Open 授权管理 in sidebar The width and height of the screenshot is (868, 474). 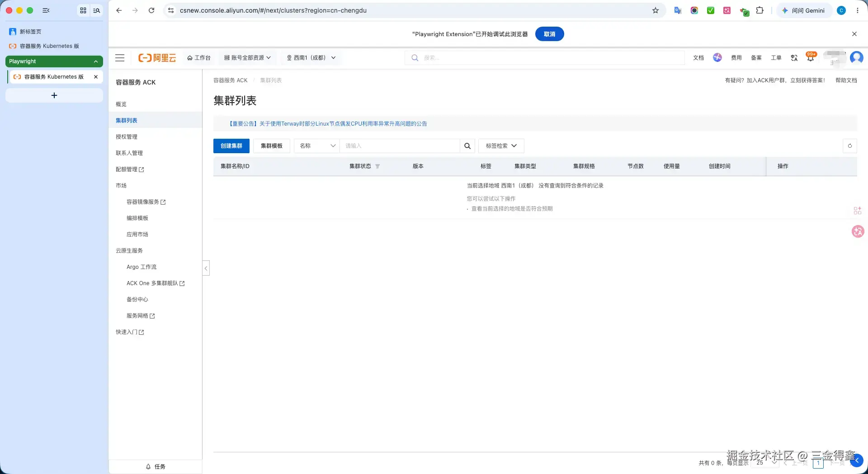127,137
